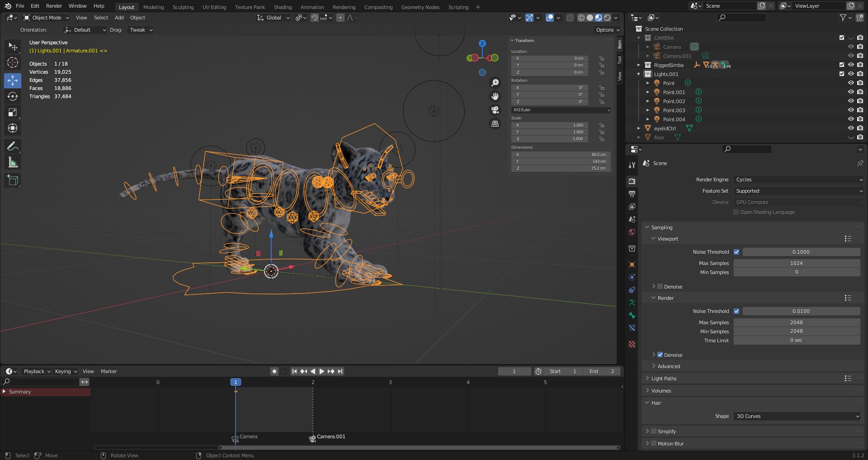
Task: Exclude Lights.001 collection via its checkbox
Action: pos(841,74)
